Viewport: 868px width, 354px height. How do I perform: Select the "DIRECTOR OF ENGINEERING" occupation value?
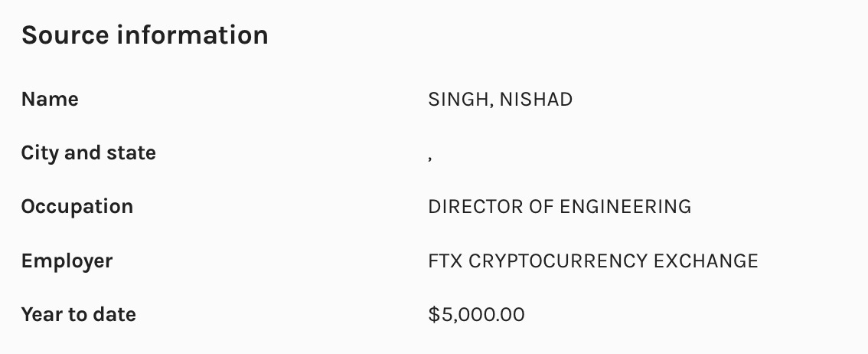560,207
